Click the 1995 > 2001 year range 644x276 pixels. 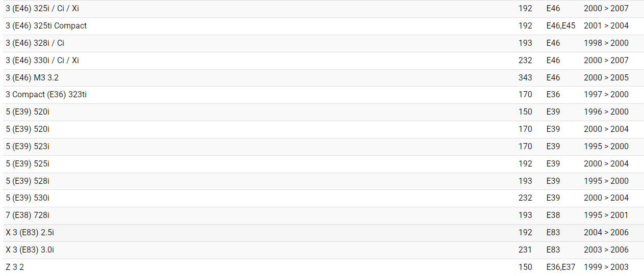click(x=606, y=215)
